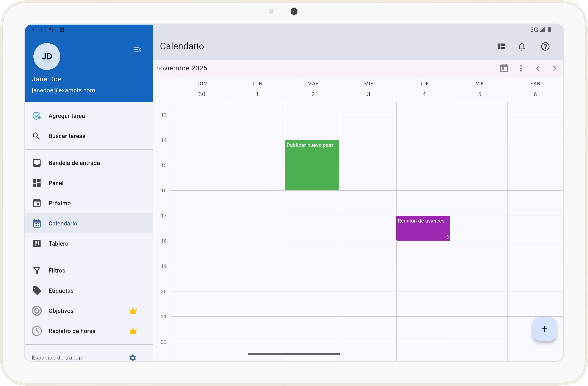Open the Etiquetas tags list
This screenshot has width=588, height=386.
click(x=61, y=291)
